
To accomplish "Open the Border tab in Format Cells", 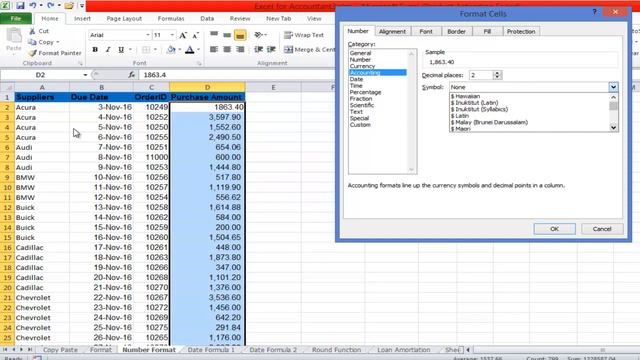I will (456, 31).
